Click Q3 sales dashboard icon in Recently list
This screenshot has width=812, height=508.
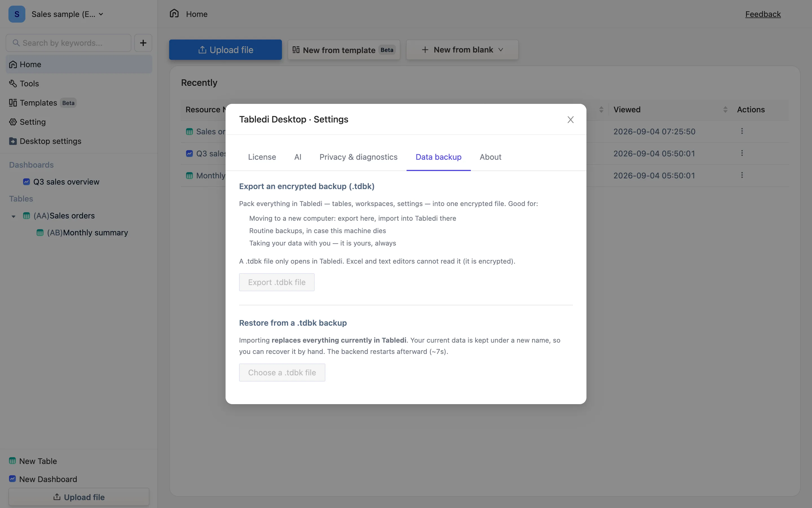[x=189, y=154]
